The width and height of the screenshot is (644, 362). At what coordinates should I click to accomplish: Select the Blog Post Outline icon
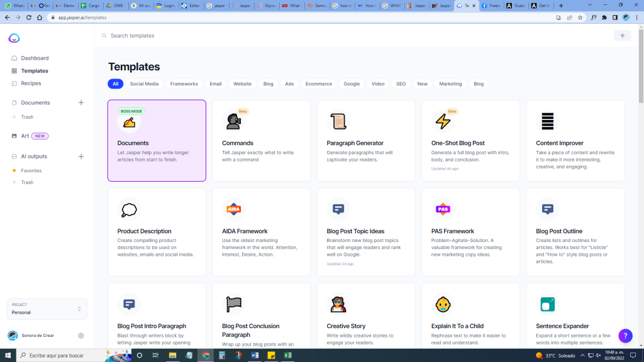pos(548,209)
